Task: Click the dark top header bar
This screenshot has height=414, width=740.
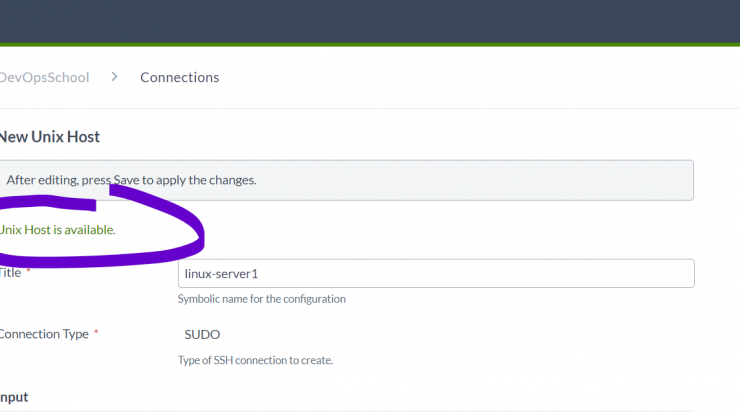Action: tap(370, 21)
